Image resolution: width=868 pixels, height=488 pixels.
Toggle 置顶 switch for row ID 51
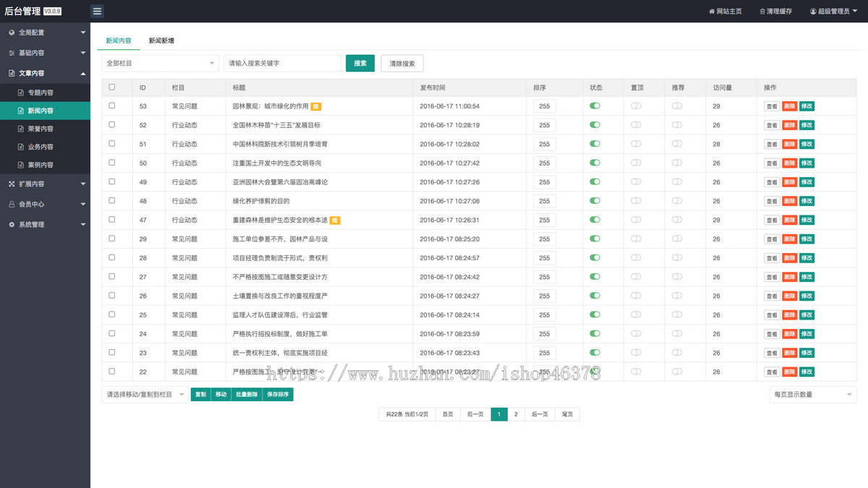636,144
